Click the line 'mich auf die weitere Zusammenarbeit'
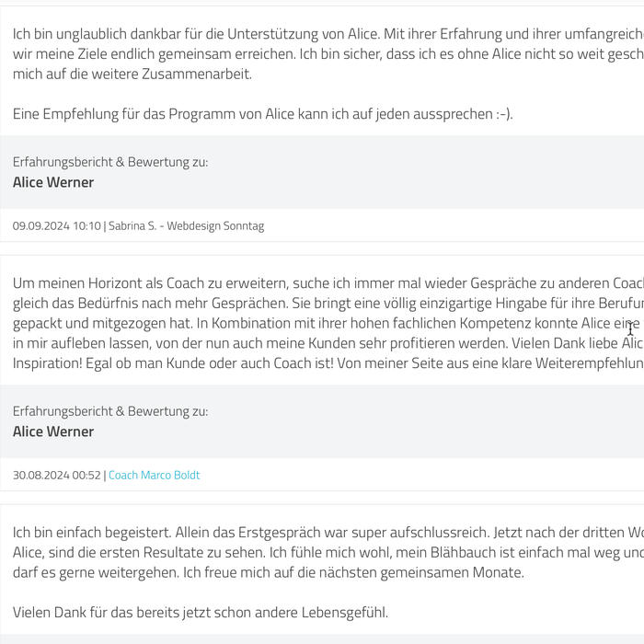This screenshot has height=644, width=644. [132, 75]
